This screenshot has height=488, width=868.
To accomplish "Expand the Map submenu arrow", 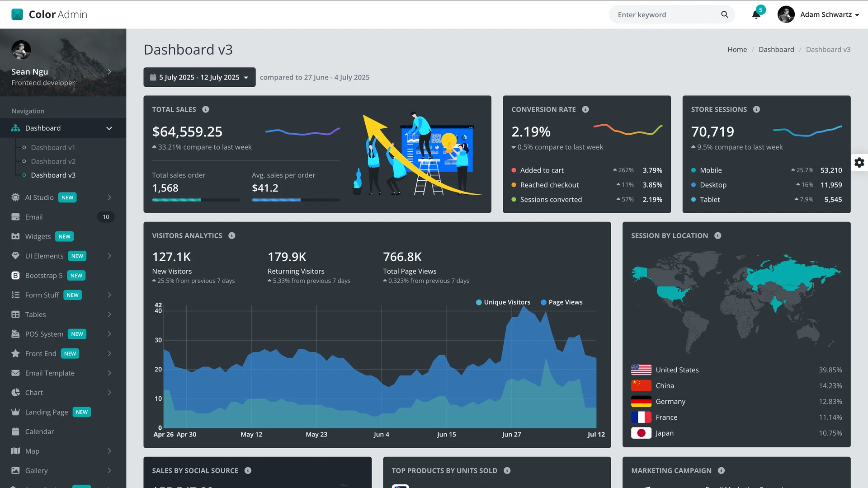I will 109,451.
